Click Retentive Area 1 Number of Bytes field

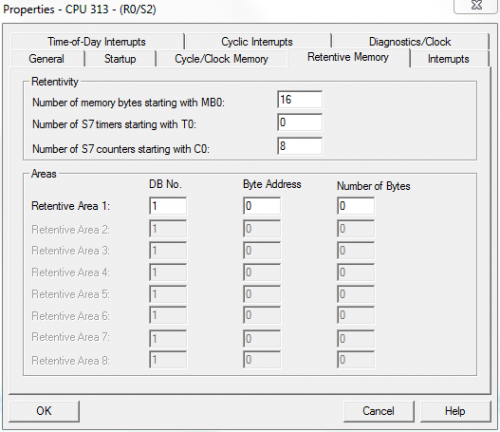coord(356,206)
